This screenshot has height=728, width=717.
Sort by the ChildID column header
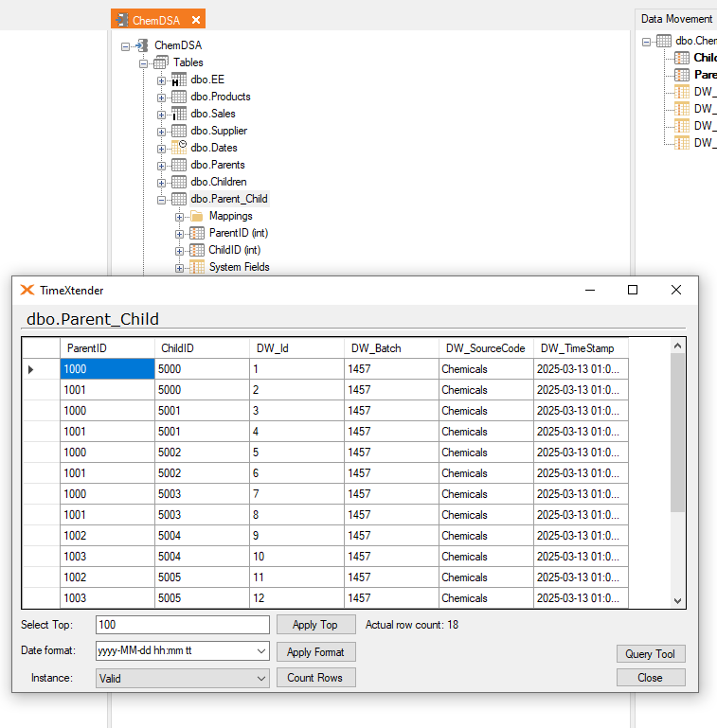(x=202, y=348)
